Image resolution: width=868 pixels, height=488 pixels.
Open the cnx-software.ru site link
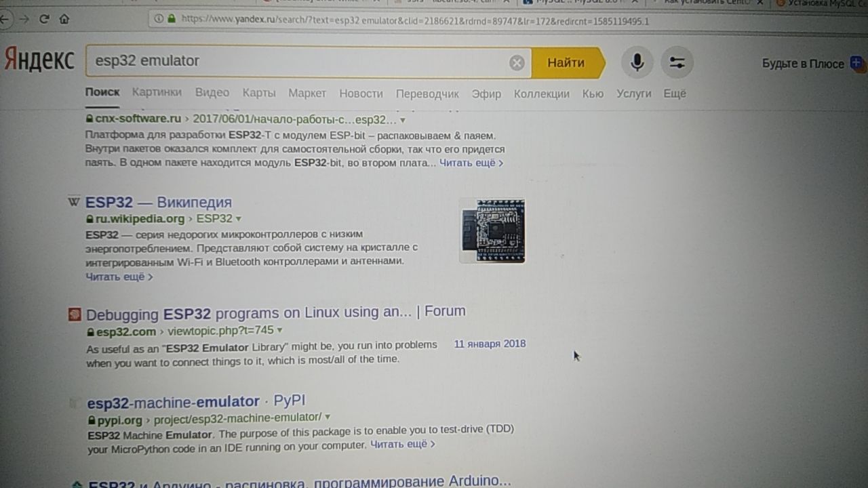[138, 119]
